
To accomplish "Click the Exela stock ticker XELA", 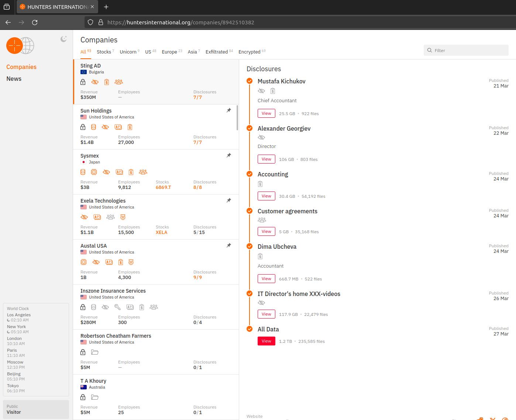I will coord(162,232).
